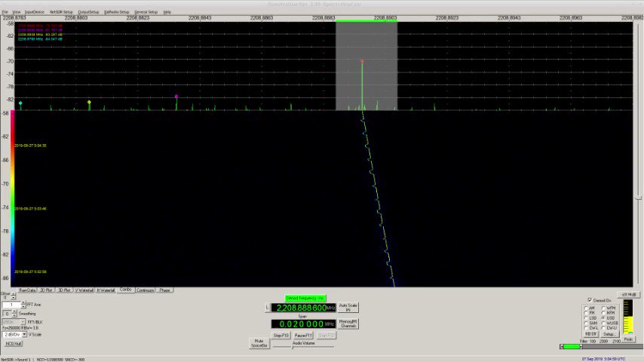644x362 pixels.
Task: Decrease the FFT Ave value
Action: pyautogui.click(x=23, y=306)
